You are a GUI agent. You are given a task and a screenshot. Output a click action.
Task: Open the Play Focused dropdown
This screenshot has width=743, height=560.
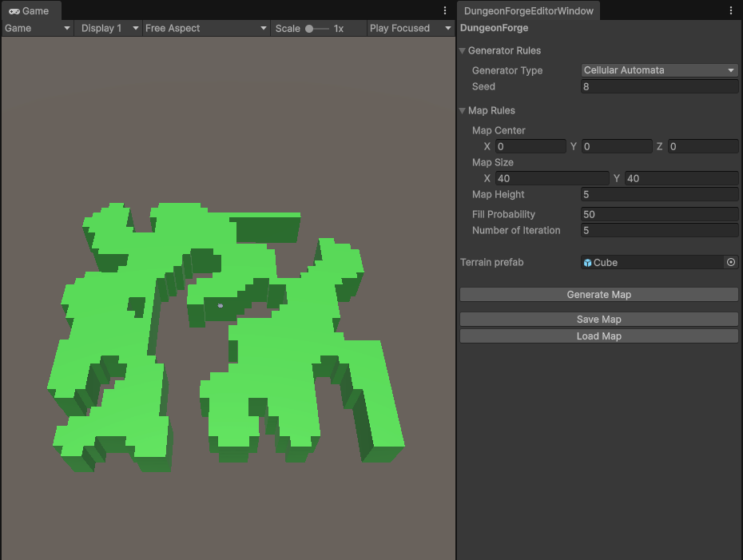pyautogui.click(x=410, y=28)
